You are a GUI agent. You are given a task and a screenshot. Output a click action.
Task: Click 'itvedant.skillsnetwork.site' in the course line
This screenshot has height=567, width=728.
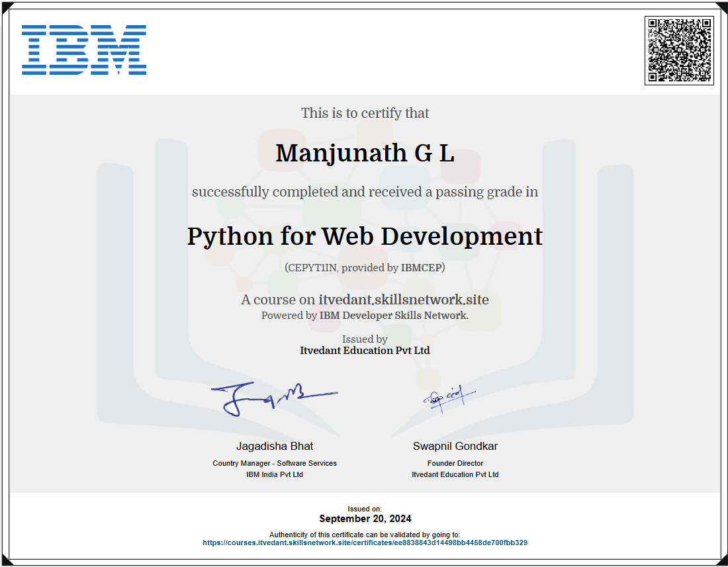[x=404, y=300]
